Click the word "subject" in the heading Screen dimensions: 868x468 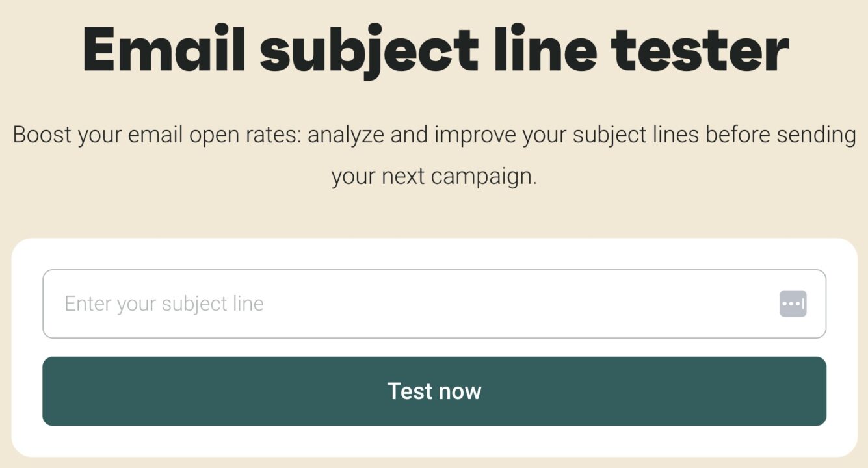pyautogui.click(x=369, y=50)
